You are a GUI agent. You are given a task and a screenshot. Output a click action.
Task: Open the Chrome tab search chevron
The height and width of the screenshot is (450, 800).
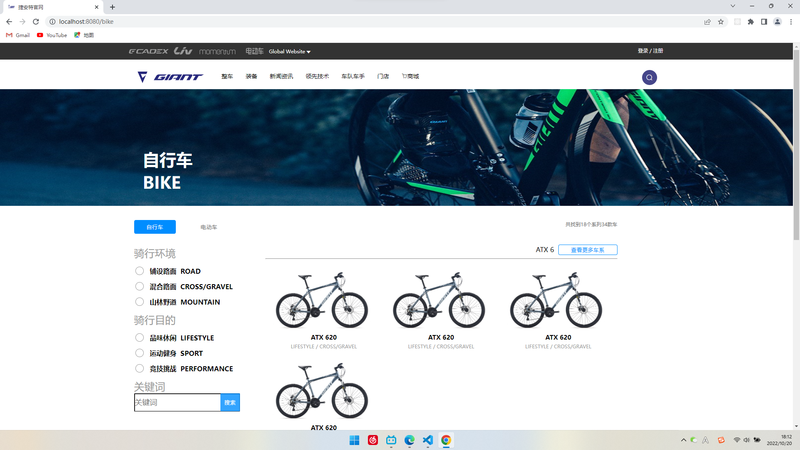click(733, 6)
